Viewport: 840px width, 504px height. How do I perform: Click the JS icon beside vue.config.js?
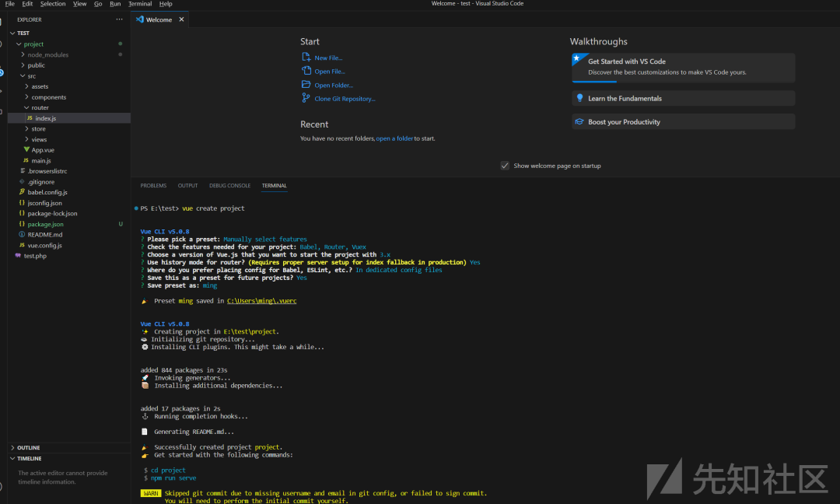[x=22, y=245]
